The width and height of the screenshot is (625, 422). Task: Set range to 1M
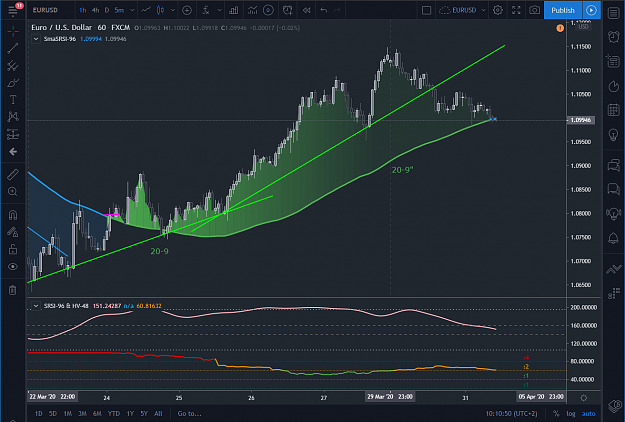(67, 413)
